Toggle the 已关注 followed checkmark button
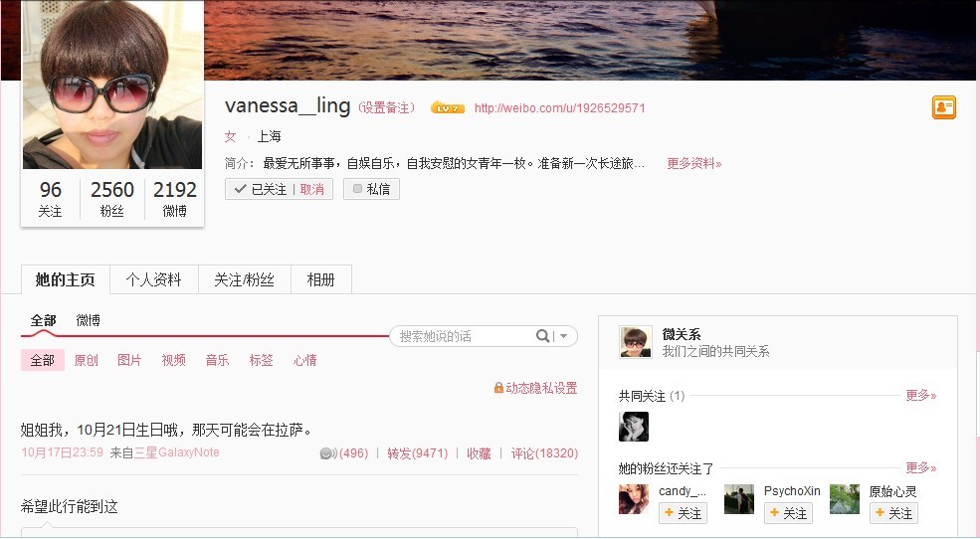This screenshot has width=980, height=539. (260, 189)
